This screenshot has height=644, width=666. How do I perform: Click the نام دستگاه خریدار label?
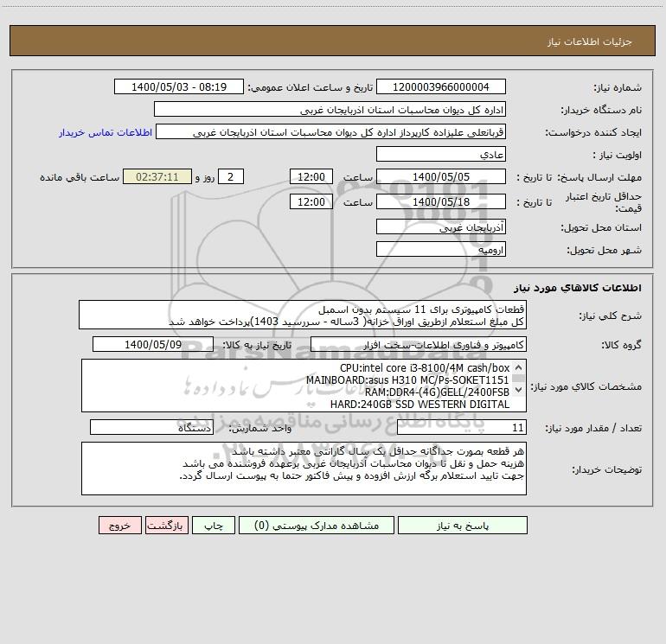601,110
